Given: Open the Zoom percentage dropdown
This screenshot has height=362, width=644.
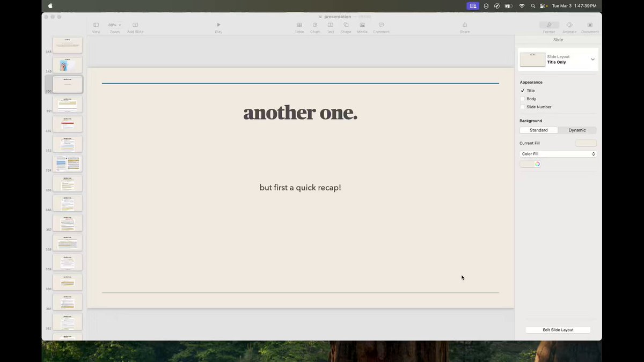Looking at the screenshot, I should point(114,25).
